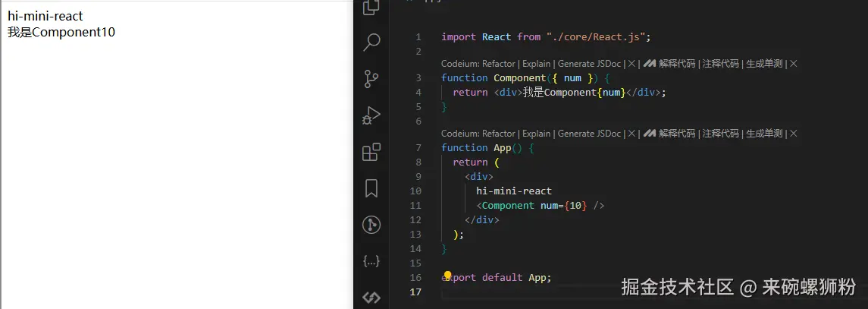This screenshot has height=309, width=868.
Task: Dismiss Codeium lens X above function App
Action: (x=631, y=134)
